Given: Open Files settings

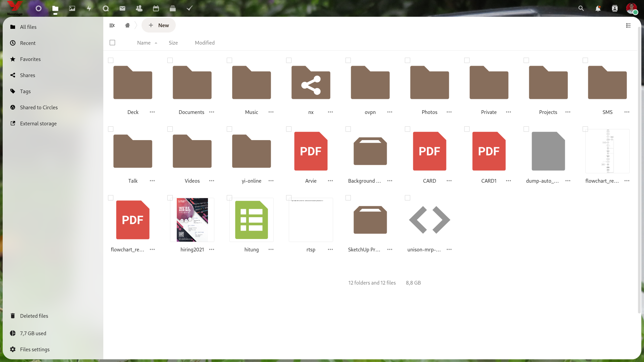Looking at the screenshot, I should 35,349.
